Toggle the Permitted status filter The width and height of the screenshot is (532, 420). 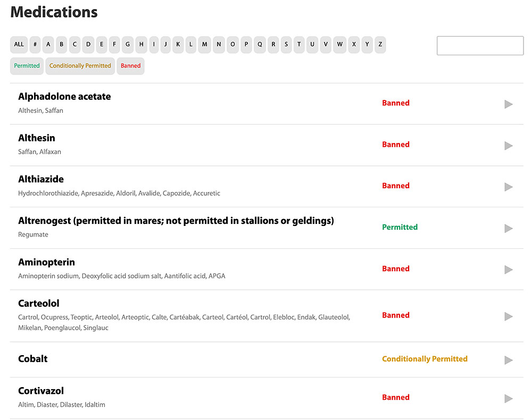pos(27,66)
